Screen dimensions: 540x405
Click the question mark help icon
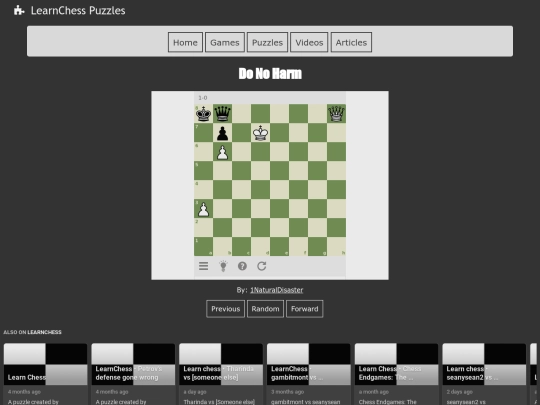(242, 266)
